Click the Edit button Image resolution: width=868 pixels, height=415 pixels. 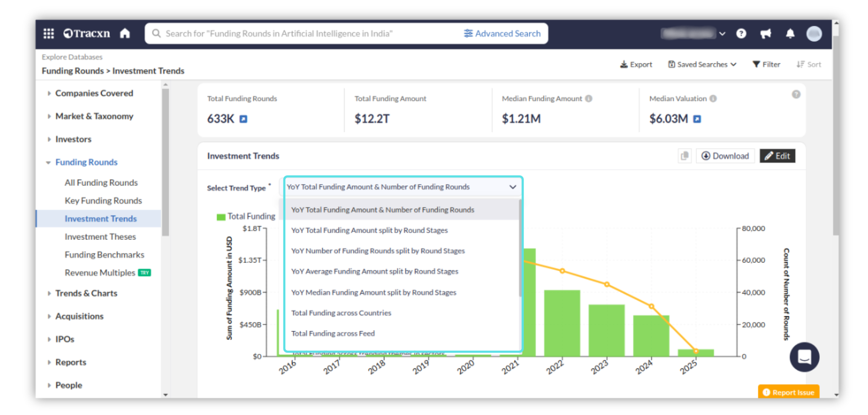coord(777,156)
